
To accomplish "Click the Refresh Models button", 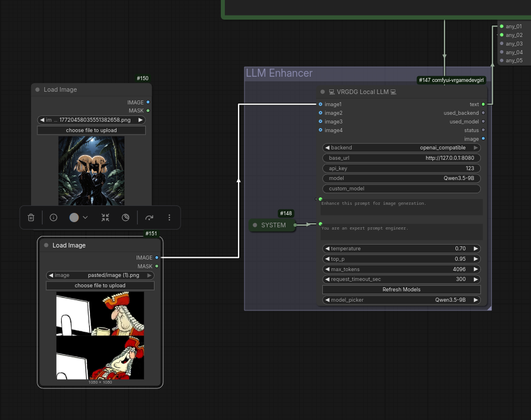I will click(401, 290).
